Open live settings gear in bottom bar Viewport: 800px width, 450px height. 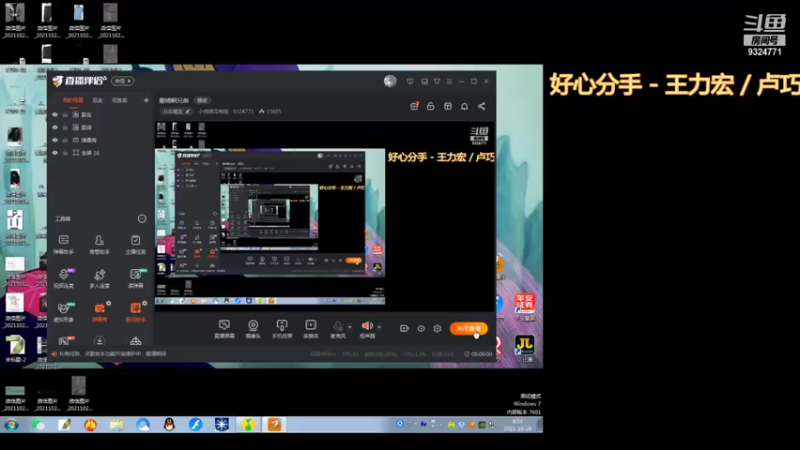pyautogui.click(x=437, y=329)
